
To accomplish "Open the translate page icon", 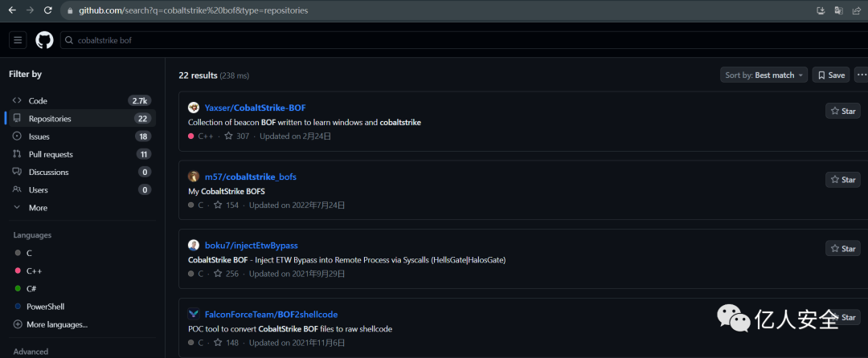I will click(x=838, y=10).
